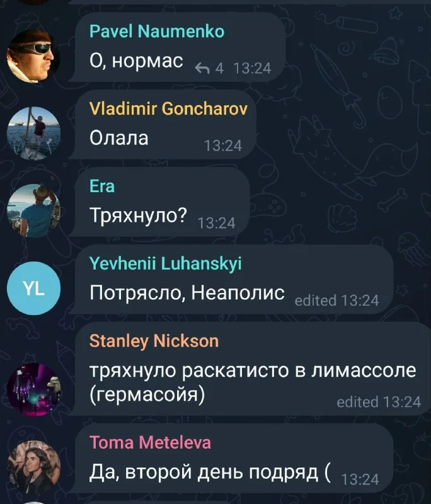Open Pavel Naumenko's sunglasses avatar
The height and width of the screenshot is (504, 431).
(33, 56)
